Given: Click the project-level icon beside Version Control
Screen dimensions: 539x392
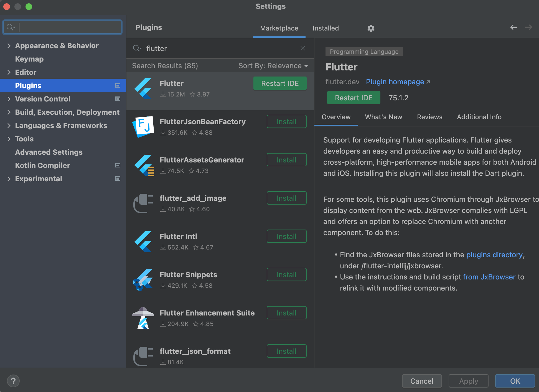Looking at the screenshot, I should point(118,99).
